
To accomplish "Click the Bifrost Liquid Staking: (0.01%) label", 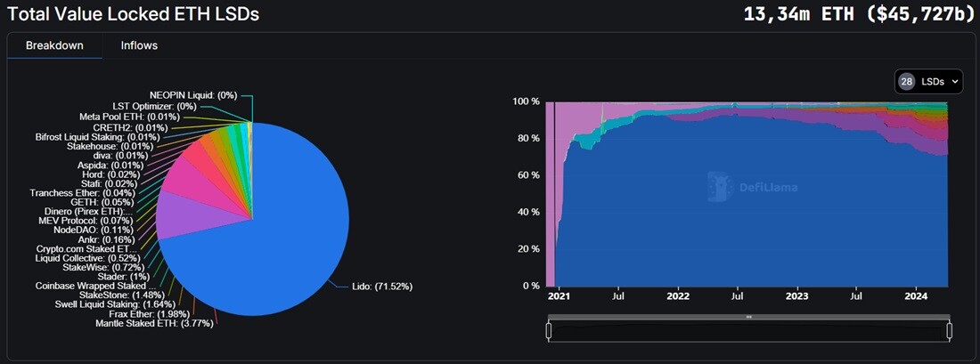I will [97, 137].
